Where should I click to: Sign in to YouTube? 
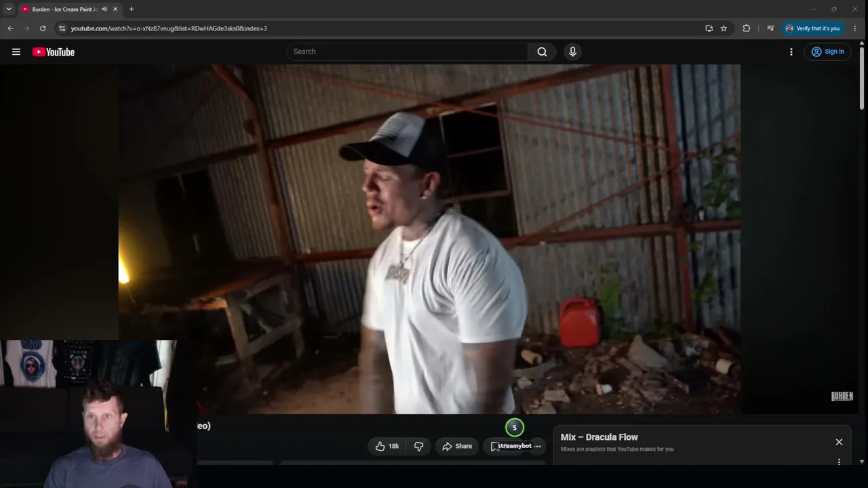[x=827, y=52]
